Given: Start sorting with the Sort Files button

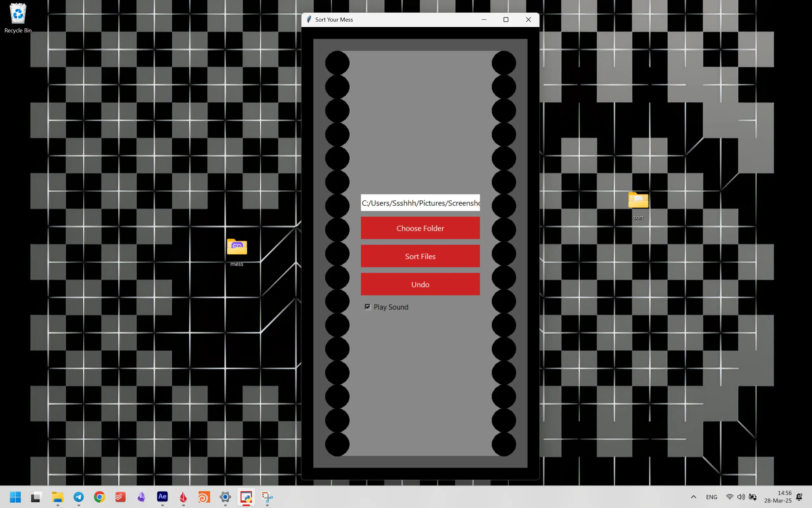Looking at the screenshot, I should click(420, 256).
